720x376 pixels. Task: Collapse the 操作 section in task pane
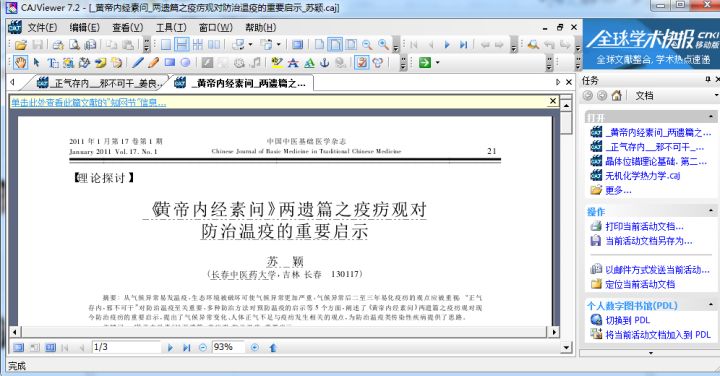[711, 211]
